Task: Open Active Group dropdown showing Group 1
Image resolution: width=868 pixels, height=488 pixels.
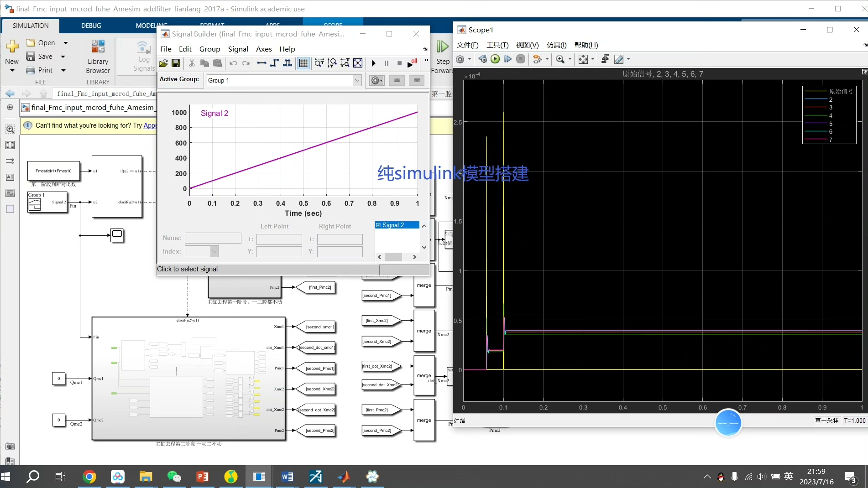Action: click(x=284, y=80)
